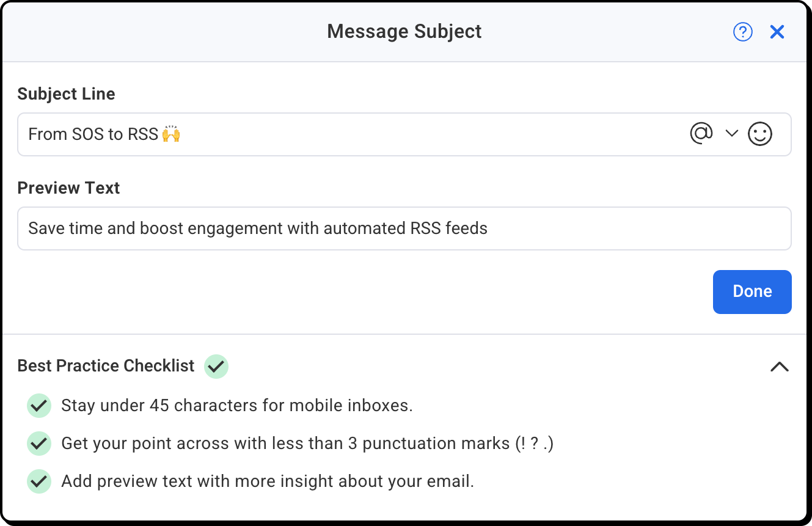The image size is (812, 526).
Task: Collapse the Best Practice Checklist section
Action: tap(780, 367)
